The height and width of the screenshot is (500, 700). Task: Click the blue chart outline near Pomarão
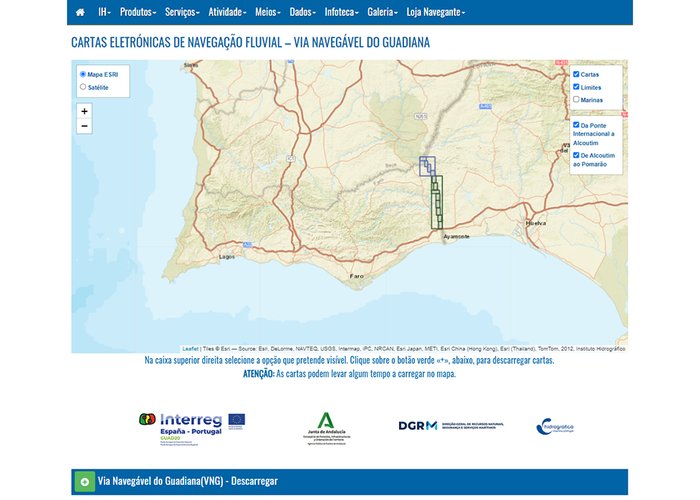pos(427,166)
